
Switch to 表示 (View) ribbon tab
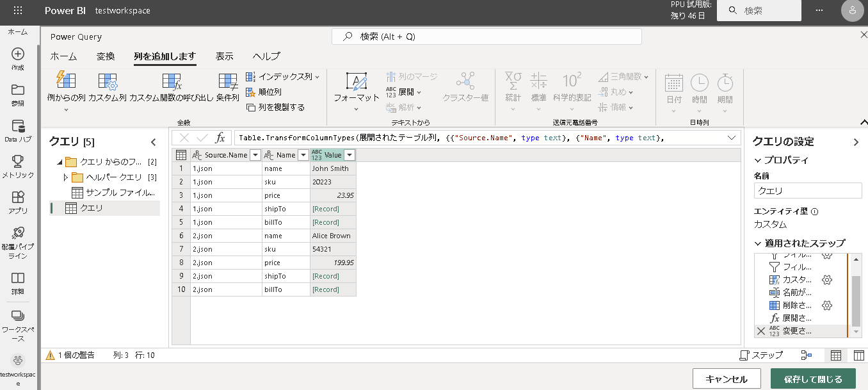(225, 56)
